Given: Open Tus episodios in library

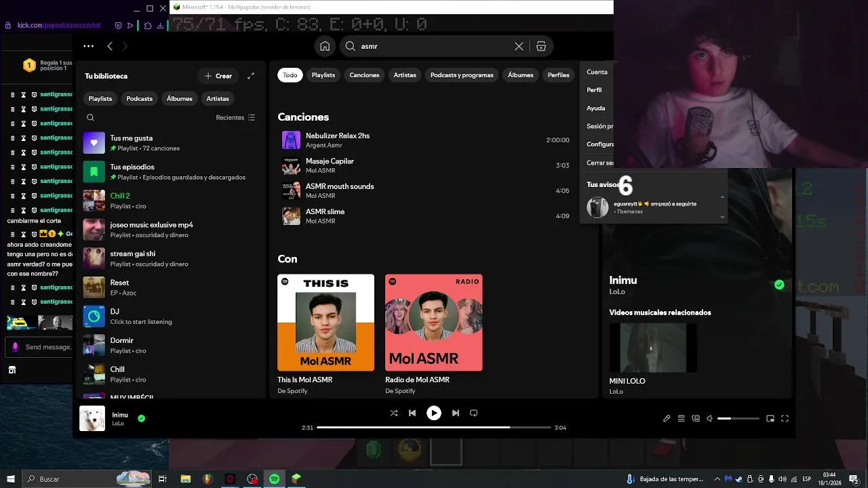Looking at the screenshot, I should tap(170, 171).
